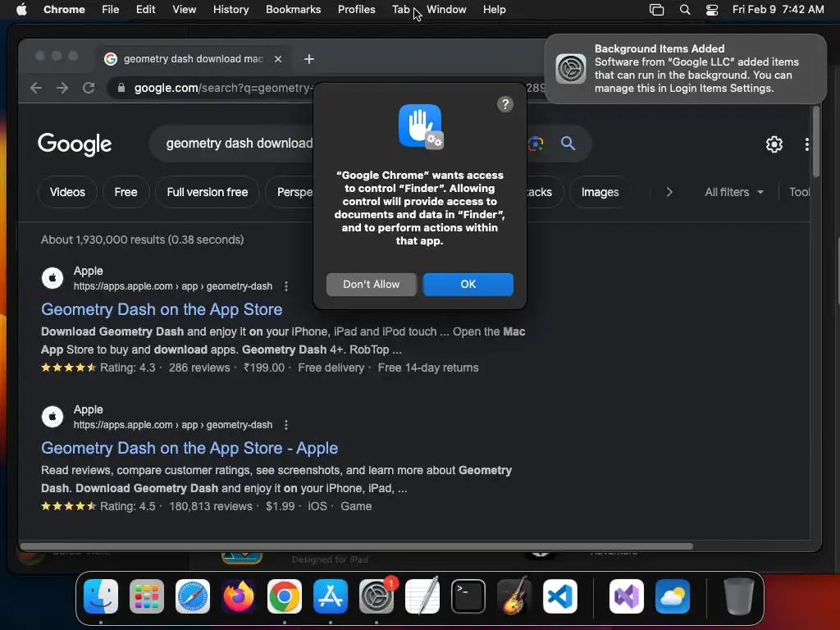The image size is (840, 630).
Task: Launch Safari from the Dock
Action: tap(193, 596)
